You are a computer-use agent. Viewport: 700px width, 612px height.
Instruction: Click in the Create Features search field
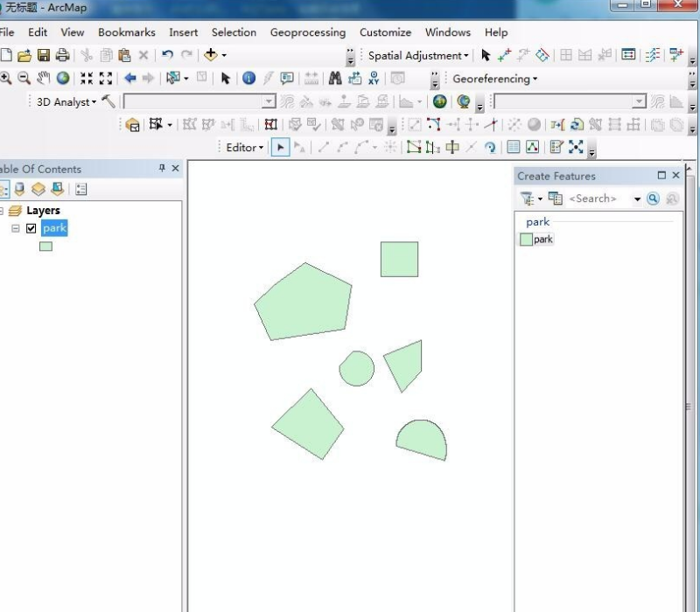click(598, 198)
